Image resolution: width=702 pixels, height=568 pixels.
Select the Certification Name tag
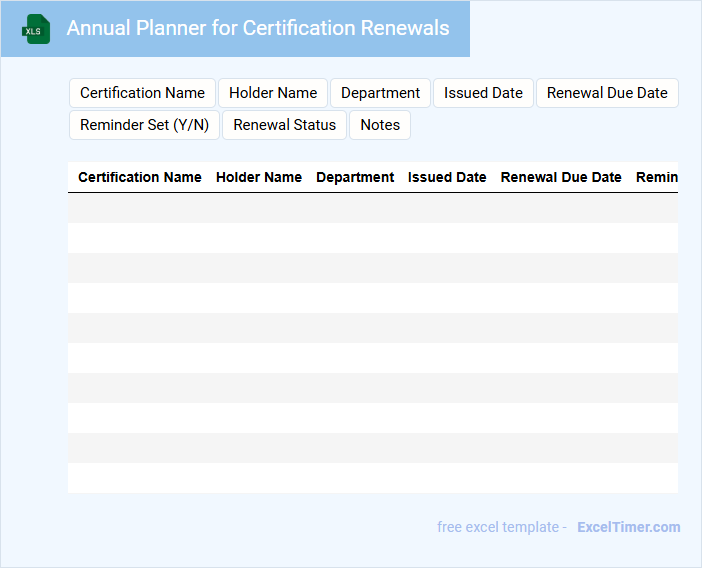coord(142,93)
